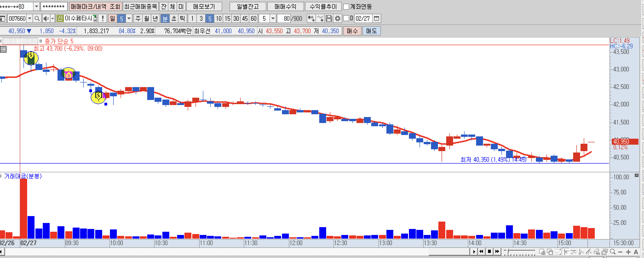This screenshot has height=258, width=644.
Task: Click the save chart floppy disk icon
Action: tap(329, 18)
